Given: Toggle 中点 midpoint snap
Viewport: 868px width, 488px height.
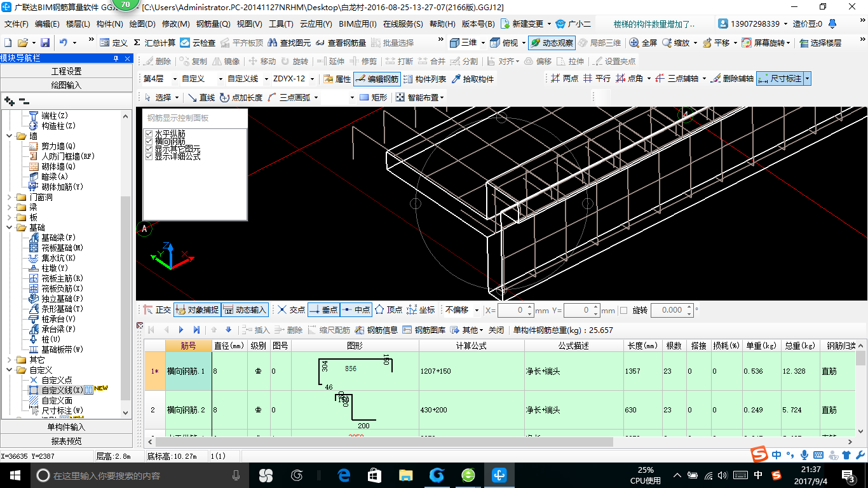Looking at the screenshot, I should [356, 310].
